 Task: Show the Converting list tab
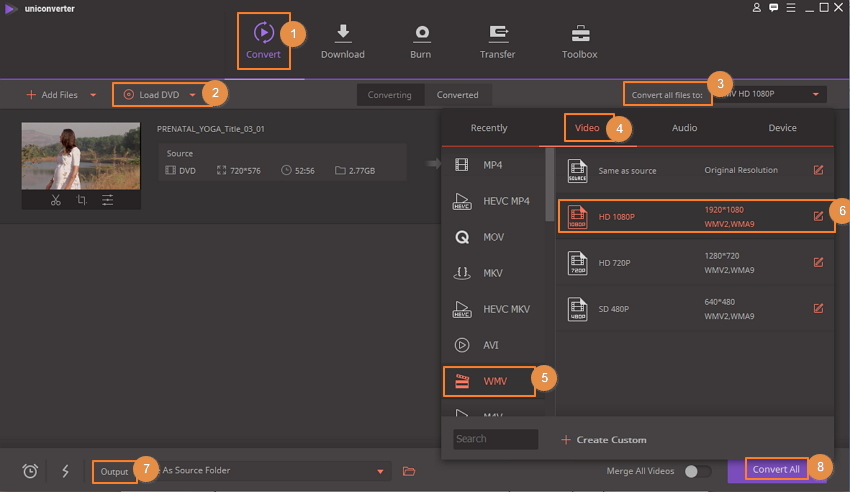pyautogui.click(x=390, y=95)
